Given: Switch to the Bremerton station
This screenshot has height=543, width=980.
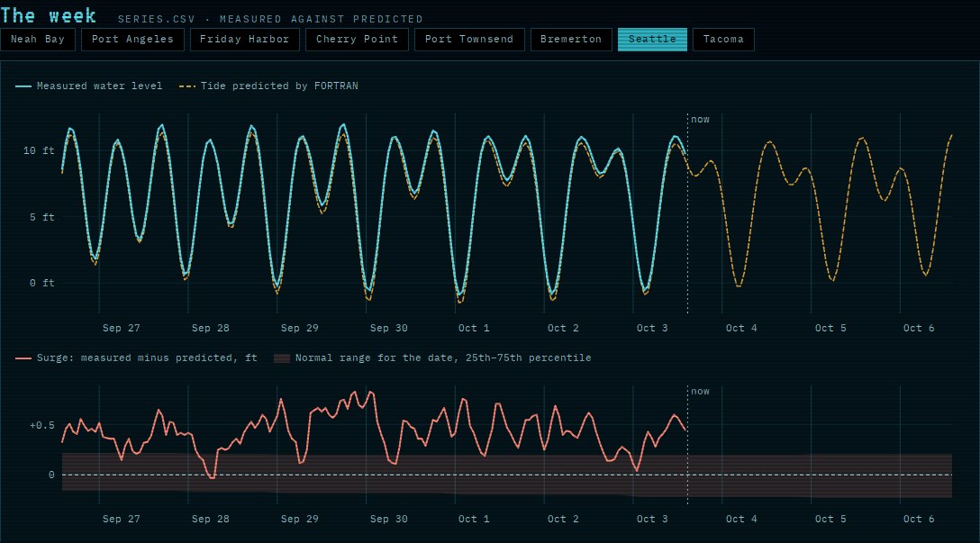Looking at the screenshot, I should (571, 40).
